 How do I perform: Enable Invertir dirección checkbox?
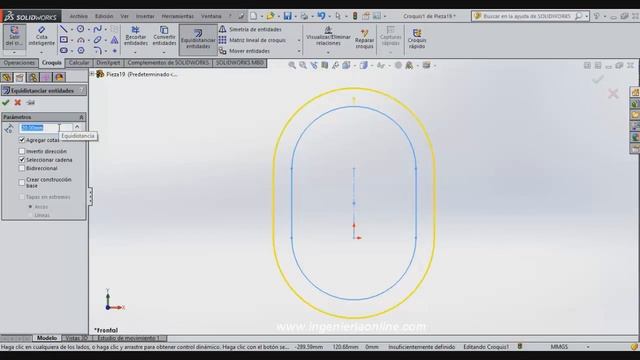point(22,151)
